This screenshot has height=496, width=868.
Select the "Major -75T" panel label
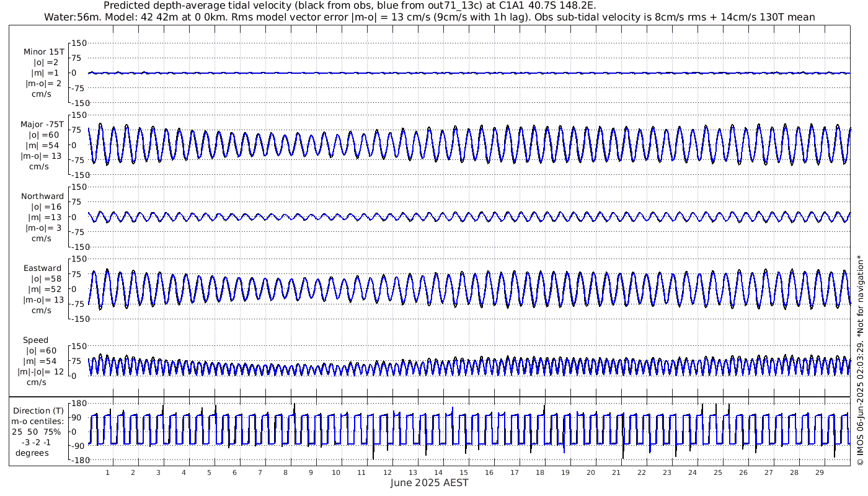[x=42, y=124]
